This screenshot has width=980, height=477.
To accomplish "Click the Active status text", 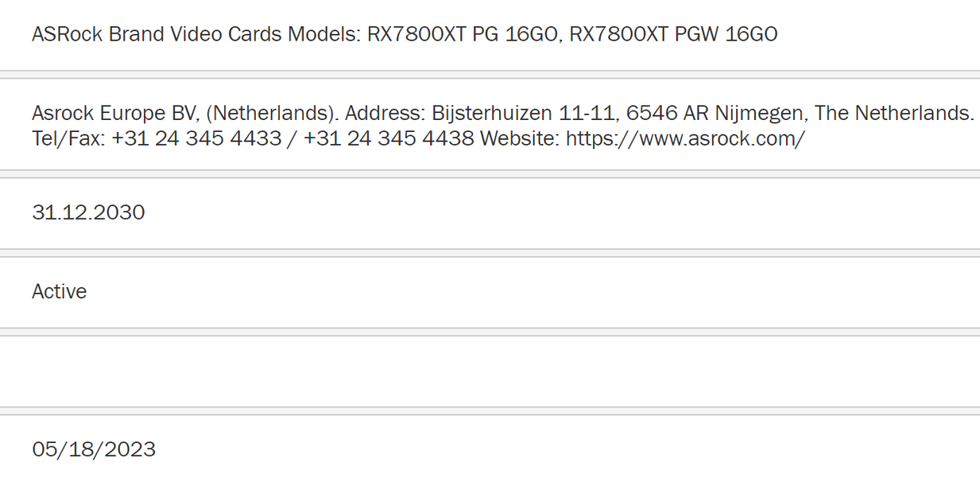I will (x=60, y=292).
